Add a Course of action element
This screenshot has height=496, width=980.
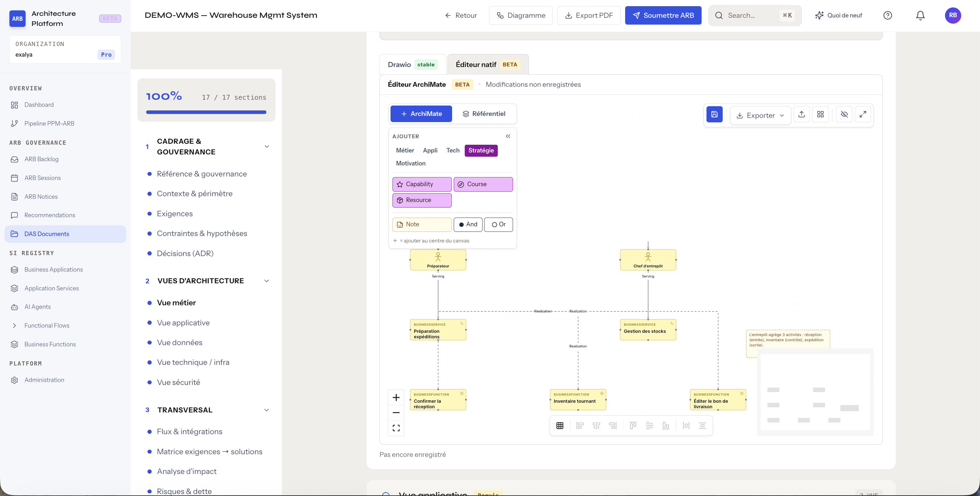[x=483, y=184]
